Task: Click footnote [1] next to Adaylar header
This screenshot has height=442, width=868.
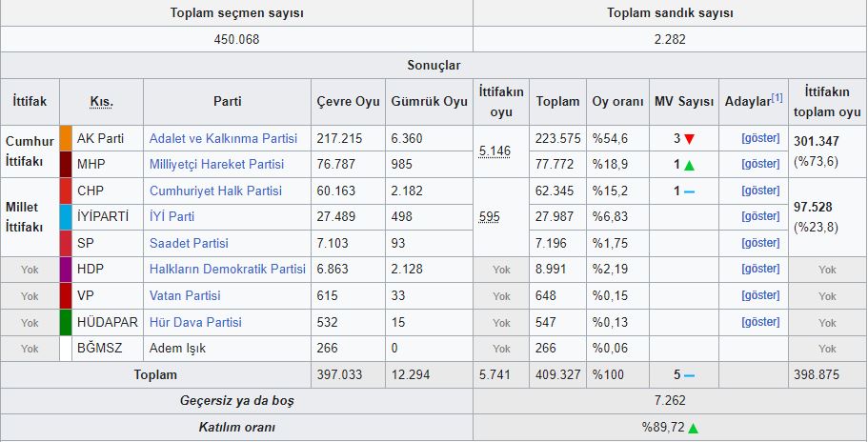Action: (x=777, y=97)
